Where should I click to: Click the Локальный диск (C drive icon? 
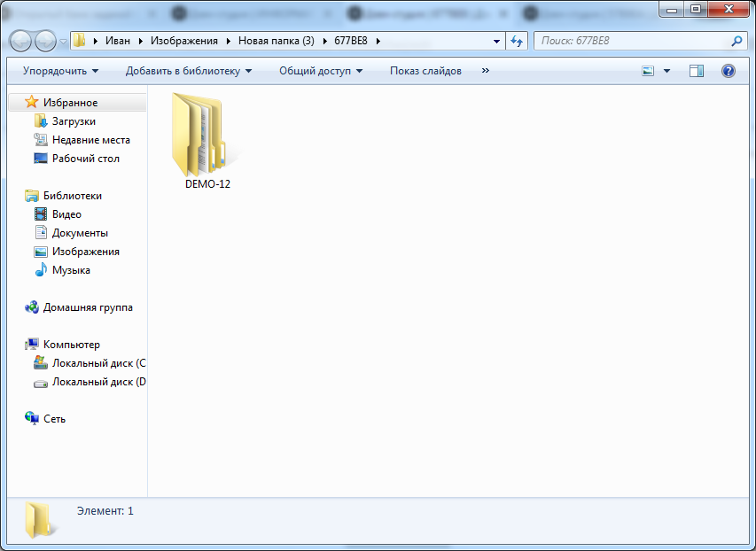point(41,362)
